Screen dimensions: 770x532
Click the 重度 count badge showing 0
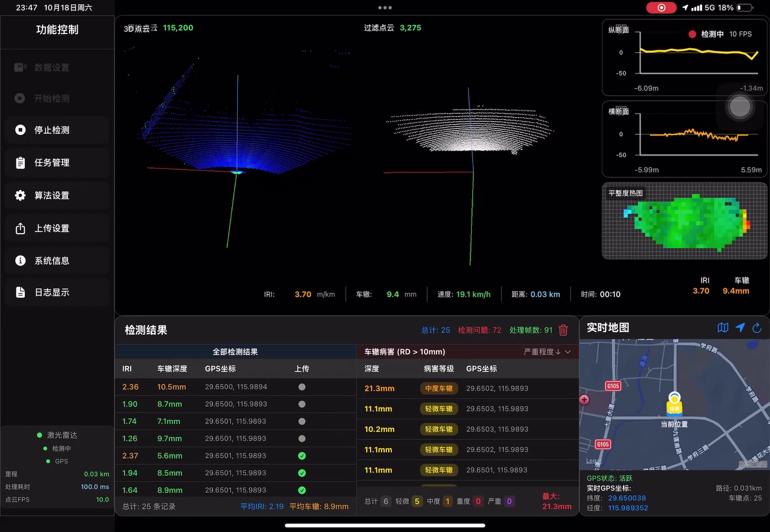click(478, 501)
